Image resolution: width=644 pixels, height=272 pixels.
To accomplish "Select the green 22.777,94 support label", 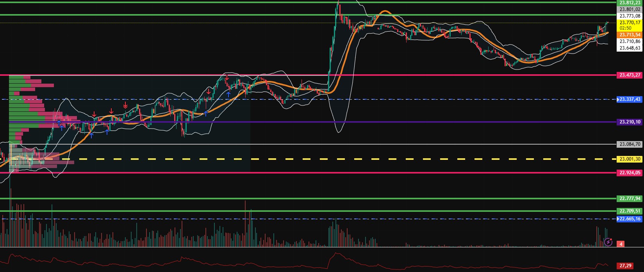I will (630, 199).
